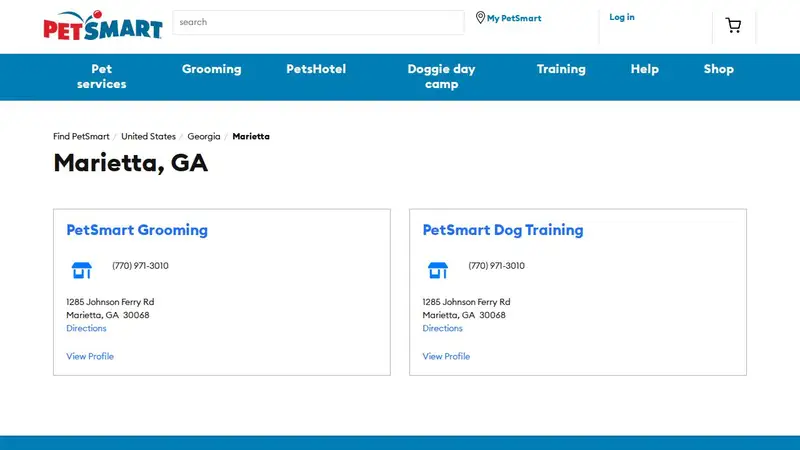Click store icon in PetSmart Dog Training card
800x450 pixels.
[438, 270]
